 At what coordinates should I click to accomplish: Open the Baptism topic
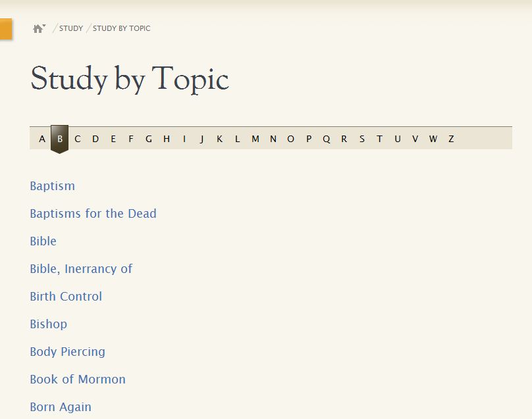point(53,186)
